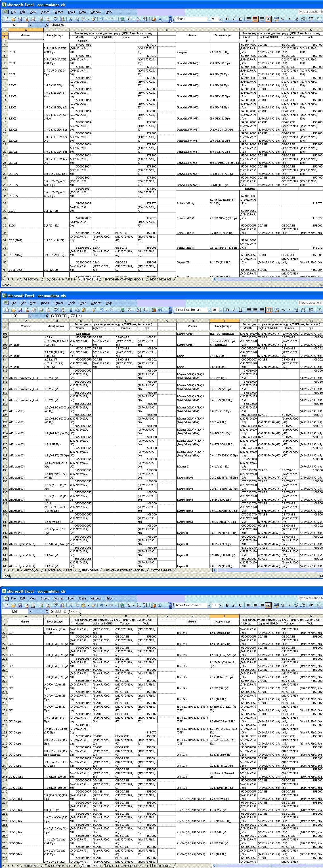Select Format Painter in window with cell A1
The image size is (323, 868).
tap(94, 19)
